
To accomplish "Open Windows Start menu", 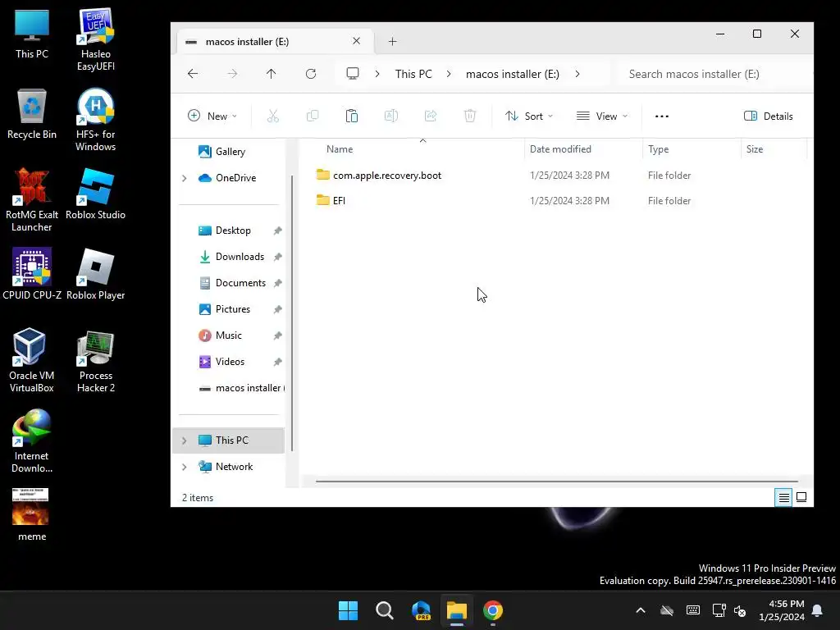I will coord(348,610).
